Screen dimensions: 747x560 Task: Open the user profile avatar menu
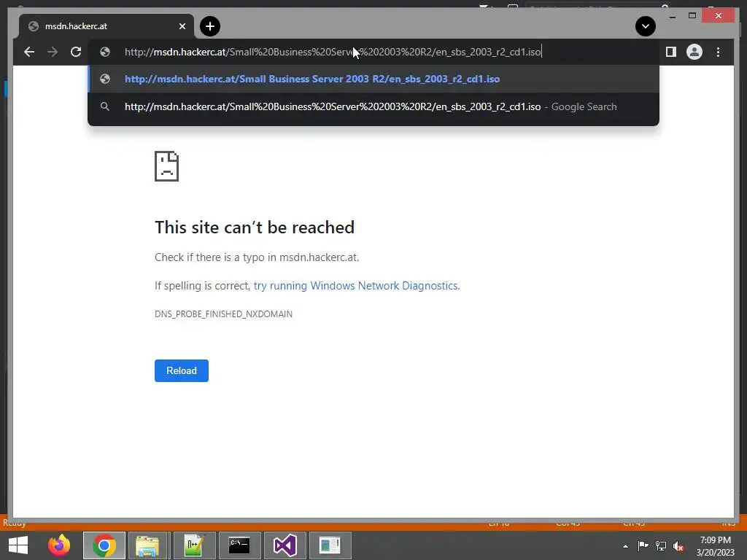tap(694, 52)
